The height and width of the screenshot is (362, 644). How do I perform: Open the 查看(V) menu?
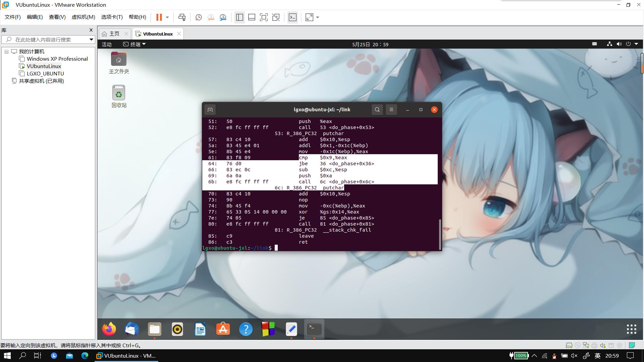pyautogui.click(x=57, y=17)
